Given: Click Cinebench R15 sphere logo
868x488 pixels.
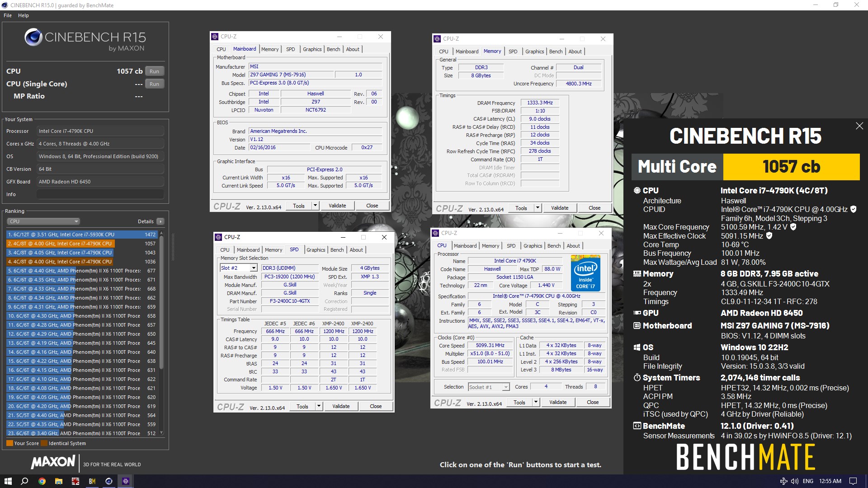Looking at the screenshot, I should tap(33, 37).
